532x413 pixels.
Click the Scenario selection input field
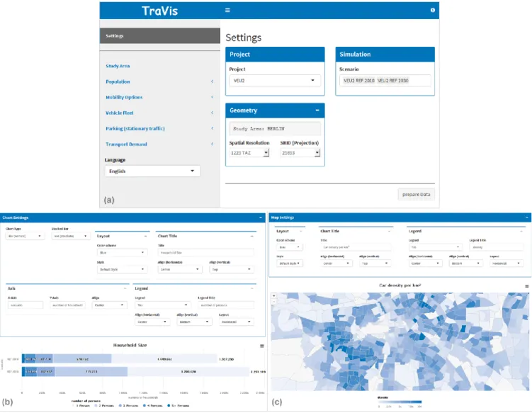(385, 81)
